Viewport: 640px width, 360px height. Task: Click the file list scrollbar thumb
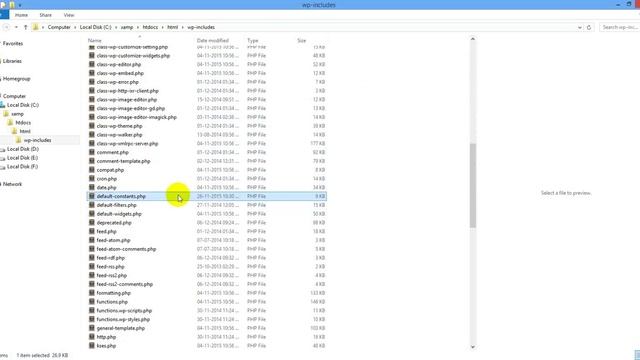[x=473, y=185]
